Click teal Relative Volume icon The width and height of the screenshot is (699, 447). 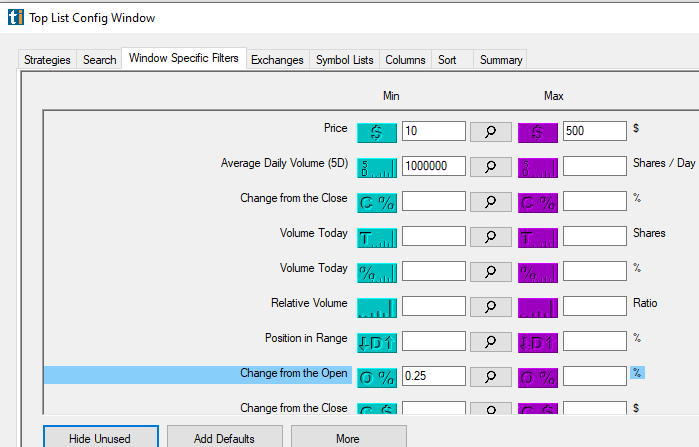pos(377,308)
